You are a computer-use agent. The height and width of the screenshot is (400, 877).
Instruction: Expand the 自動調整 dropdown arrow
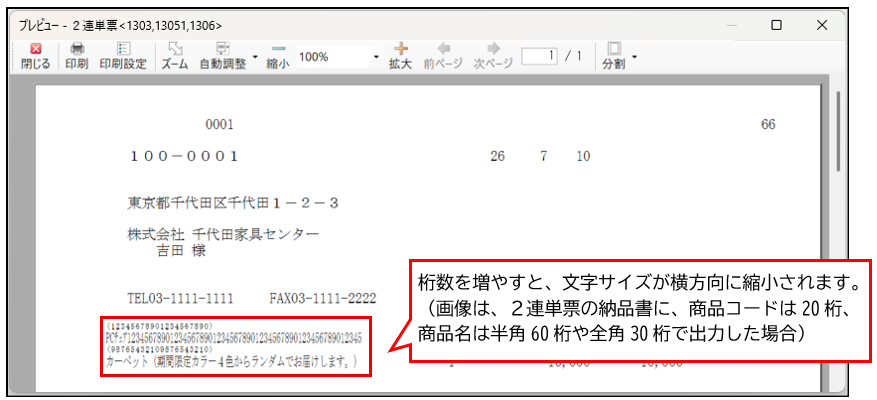coord(255,57)
